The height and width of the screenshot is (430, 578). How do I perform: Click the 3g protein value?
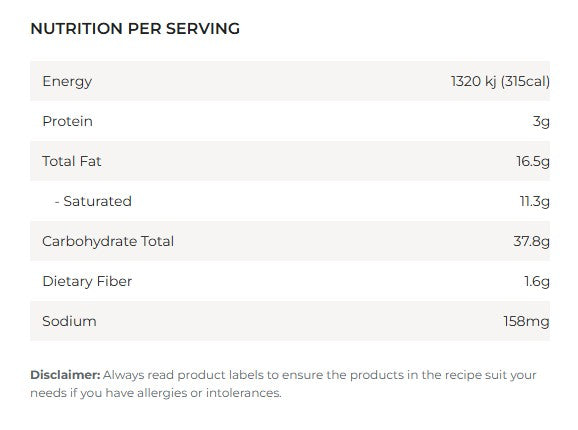click(541, 122)
